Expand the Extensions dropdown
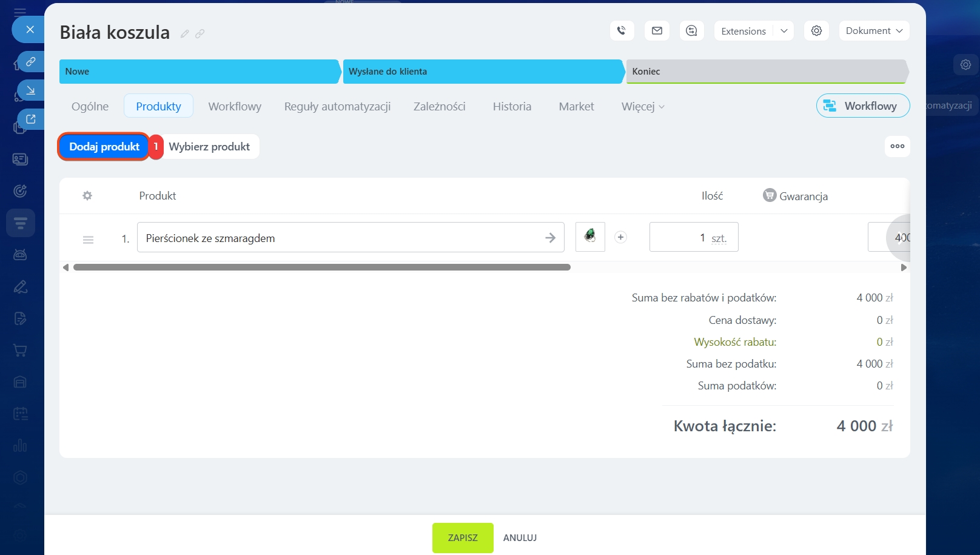Viewport: 980px width, 555px height. pyautogui.click(x=784, y=31)
